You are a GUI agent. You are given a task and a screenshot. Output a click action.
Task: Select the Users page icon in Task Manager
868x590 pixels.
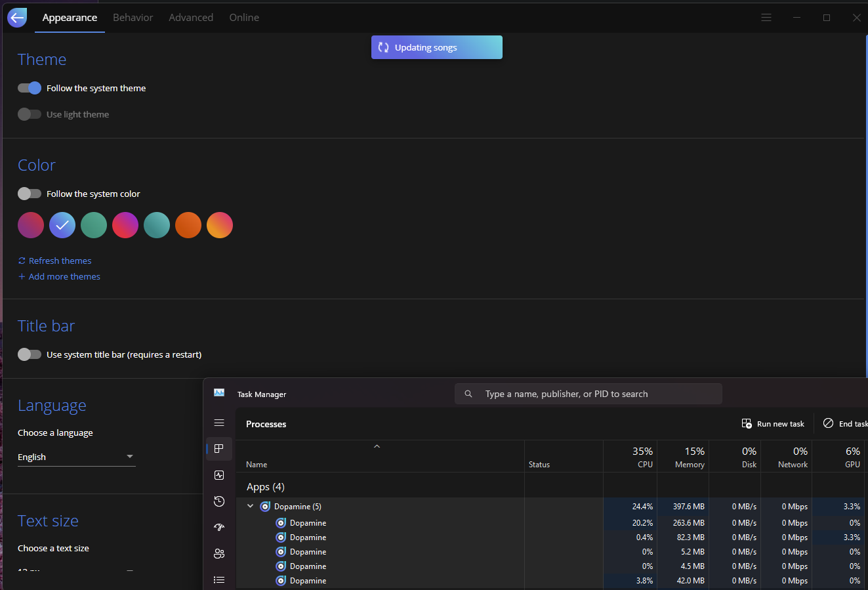219,553
